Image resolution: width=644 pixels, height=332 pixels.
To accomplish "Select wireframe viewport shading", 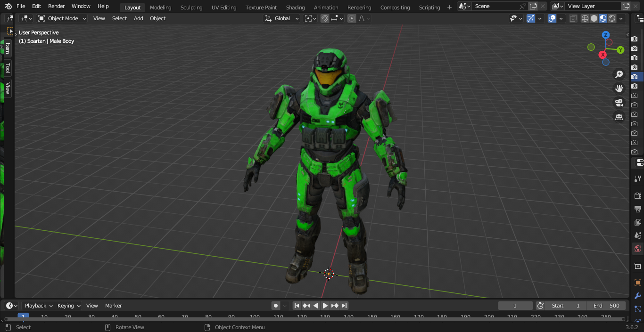I will [585, 18].
